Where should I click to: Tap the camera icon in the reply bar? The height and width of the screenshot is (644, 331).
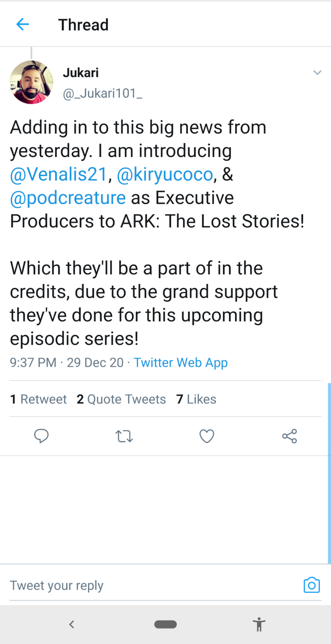pyautogui.click(x=311, y=585)
